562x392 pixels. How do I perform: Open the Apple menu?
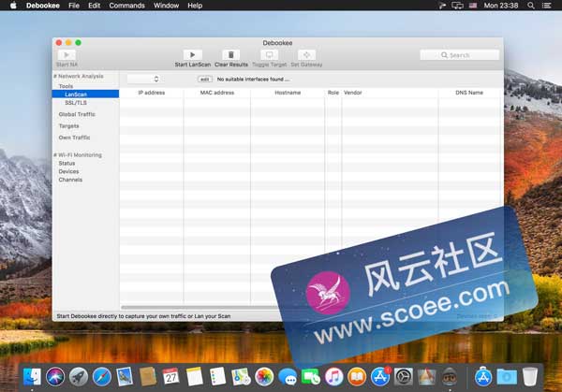(x=13, y=6)
